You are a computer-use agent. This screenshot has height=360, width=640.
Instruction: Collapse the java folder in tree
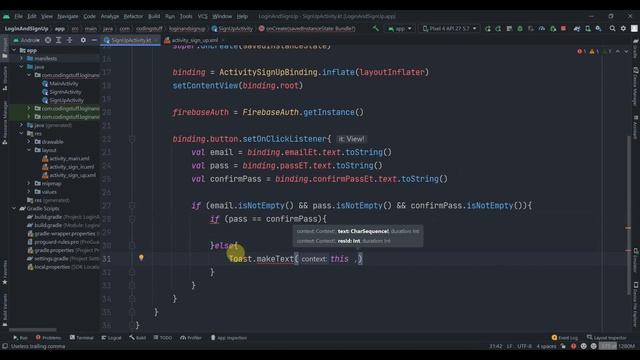[x=22, y=67]
